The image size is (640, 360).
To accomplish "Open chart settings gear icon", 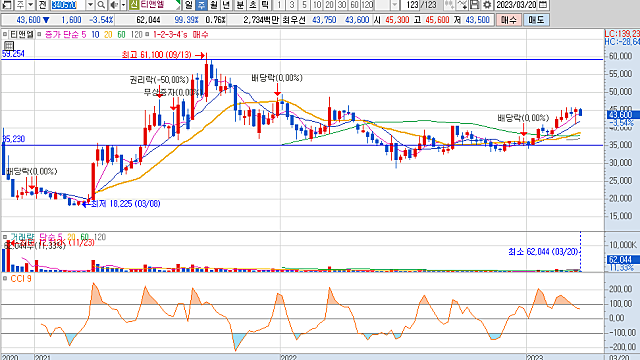I will click(487, 5).
